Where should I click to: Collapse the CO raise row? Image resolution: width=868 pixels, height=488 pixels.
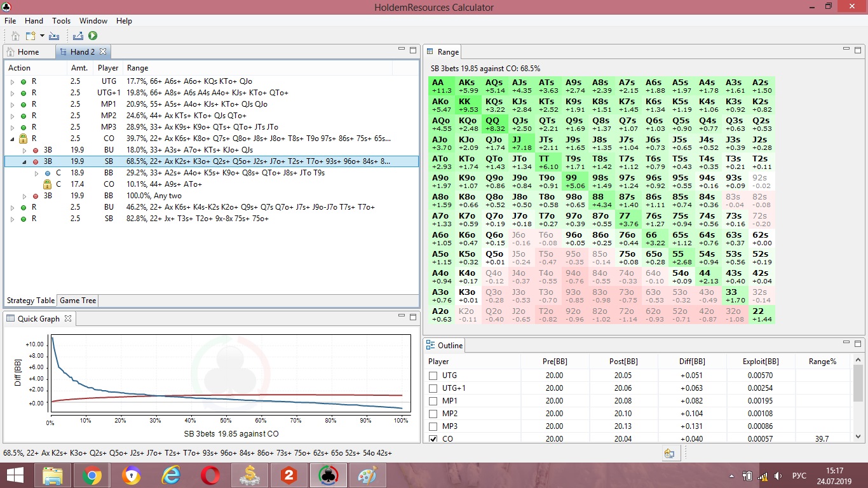point(12,139)
